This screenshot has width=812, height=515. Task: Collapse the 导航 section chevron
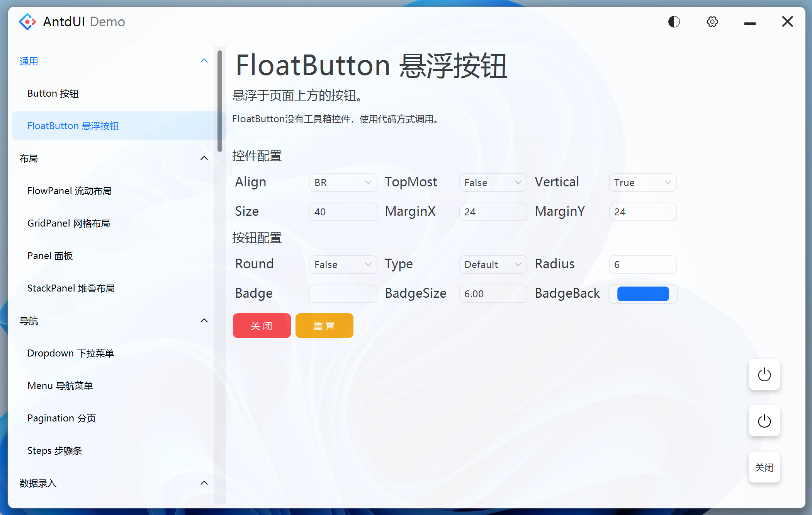click(x=204, y=321)
